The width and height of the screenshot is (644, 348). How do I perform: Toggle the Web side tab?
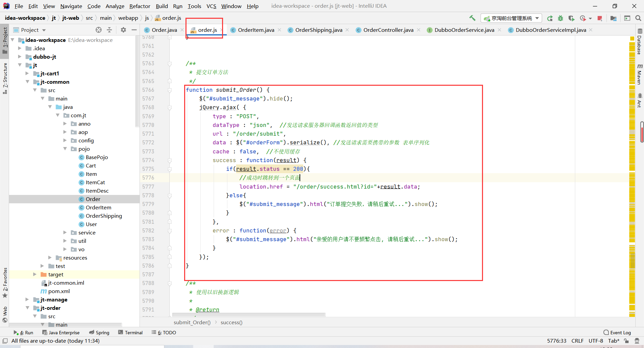pyautogui.click(x=5, y=314)
